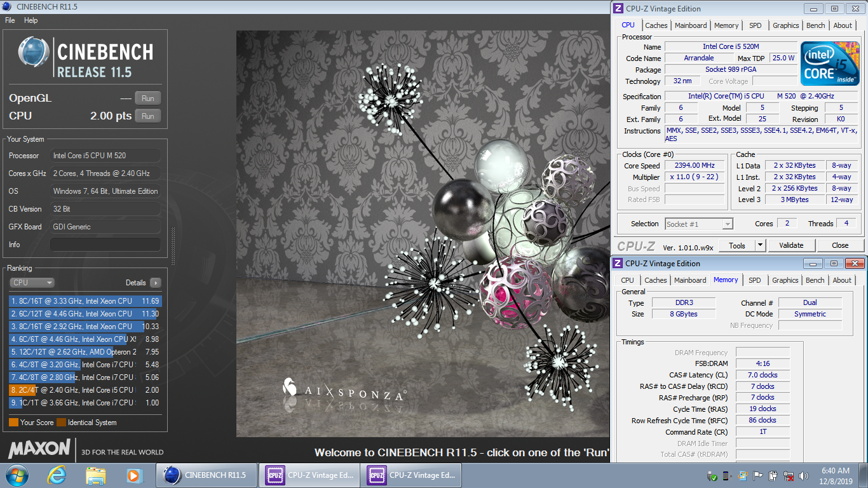
Task: Open Windows Media Player from the taskbar
Action: tap(134, 475)
